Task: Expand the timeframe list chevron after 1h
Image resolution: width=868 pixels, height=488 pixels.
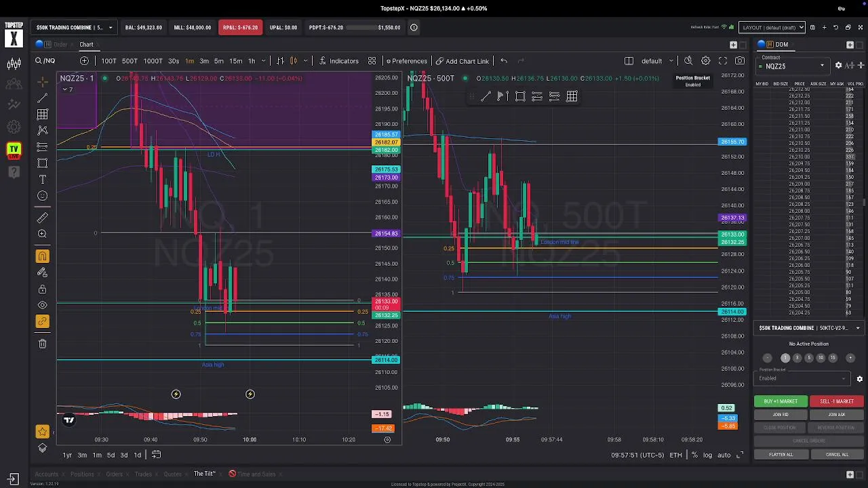Action: click(x=264, y=61)
